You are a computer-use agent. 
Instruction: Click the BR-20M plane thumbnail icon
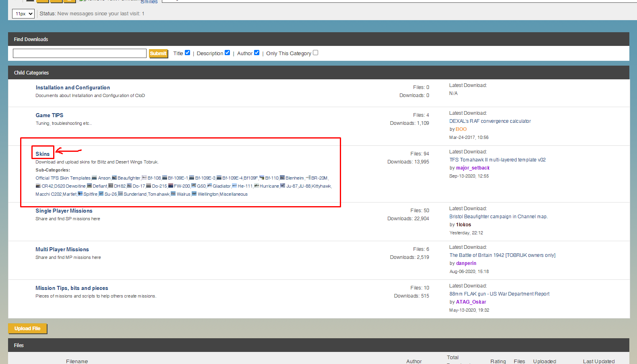[x=308, y=178]
